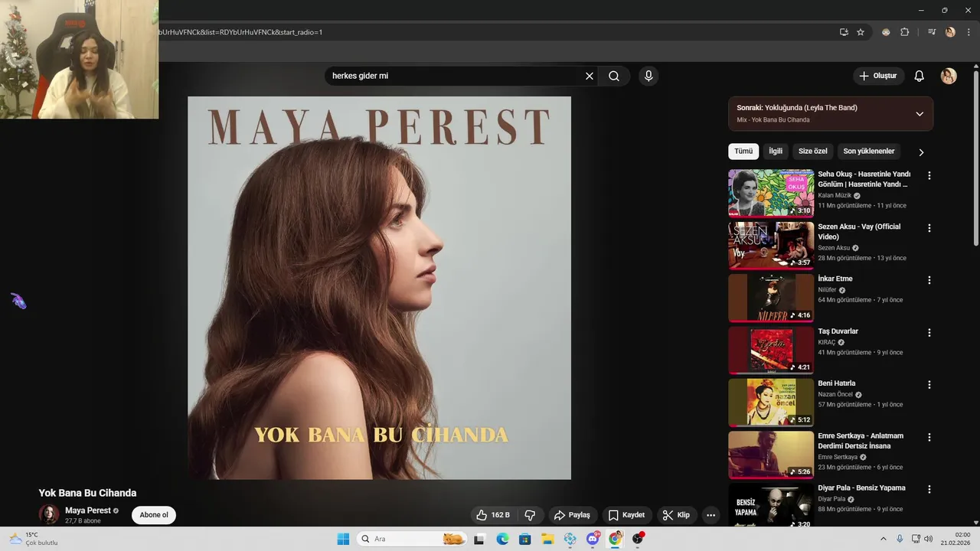Share the video with Paylaş button

tap(572, 515)
